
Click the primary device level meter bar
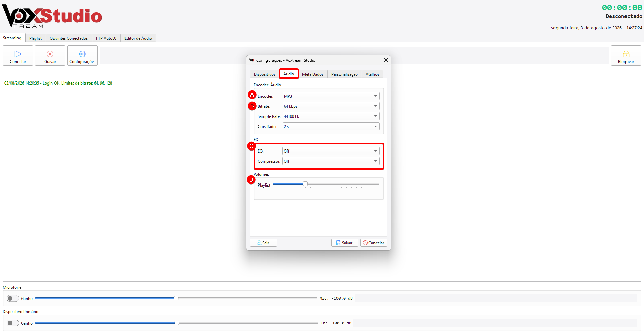pos(495,323)
